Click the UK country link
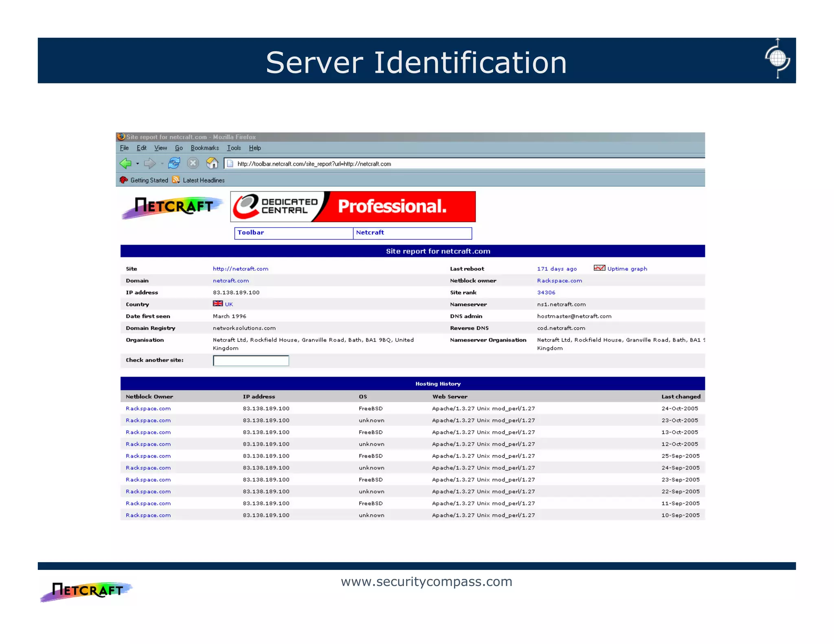Screen dimensions: 834x644 tap(229, 304)
